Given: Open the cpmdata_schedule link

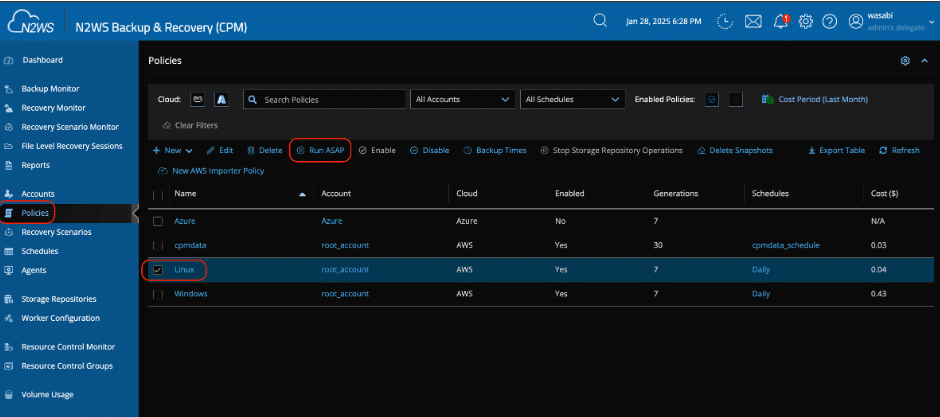Looking at the screenshot, I should (786, 246).
